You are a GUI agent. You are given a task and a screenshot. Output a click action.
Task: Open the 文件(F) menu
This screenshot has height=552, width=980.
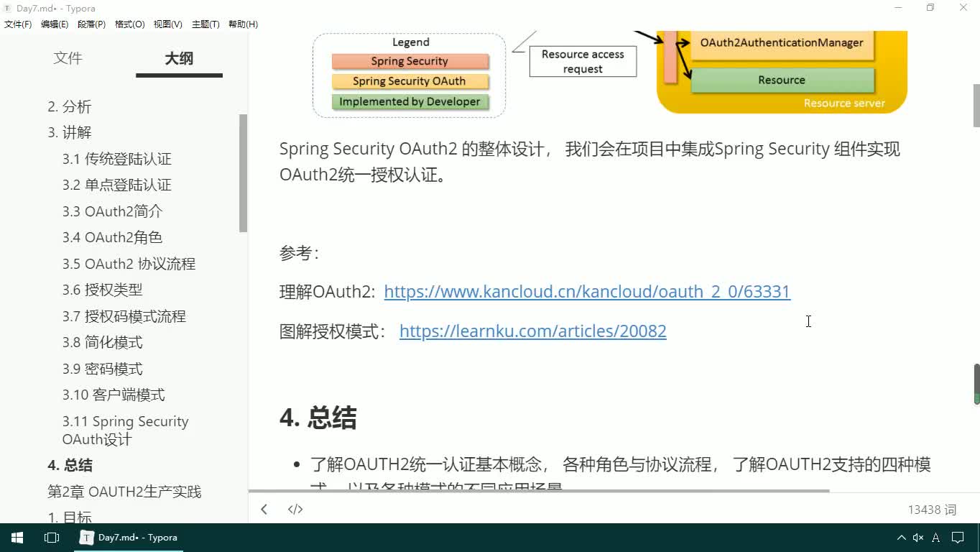[x=18, y=24]
